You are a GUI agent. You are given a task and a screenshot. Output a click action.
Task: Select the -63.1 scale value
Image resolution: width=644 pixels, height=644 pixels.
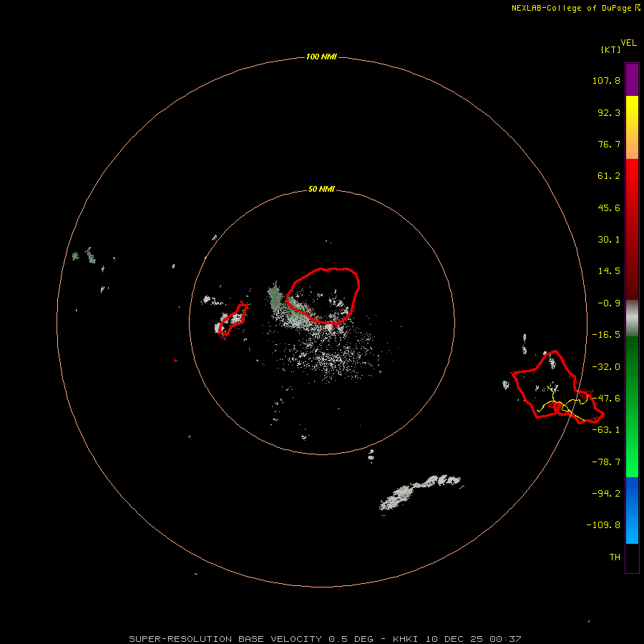606,430
